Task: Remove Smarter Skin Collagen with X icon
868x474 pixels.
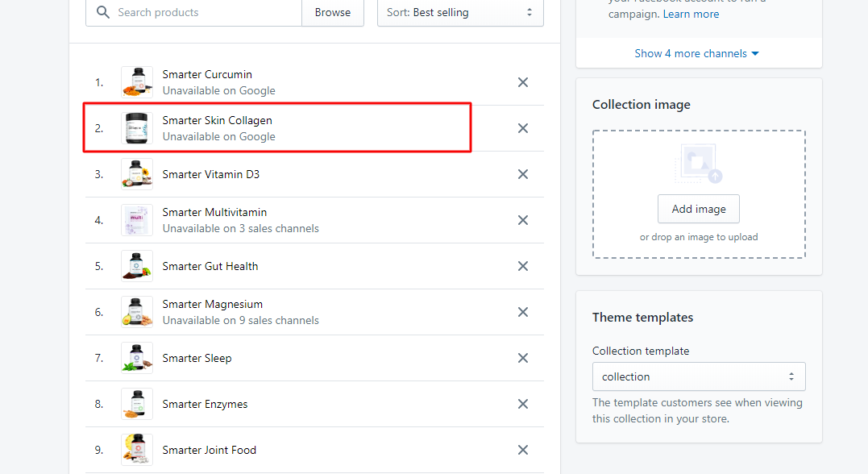Action: point(522,128)
